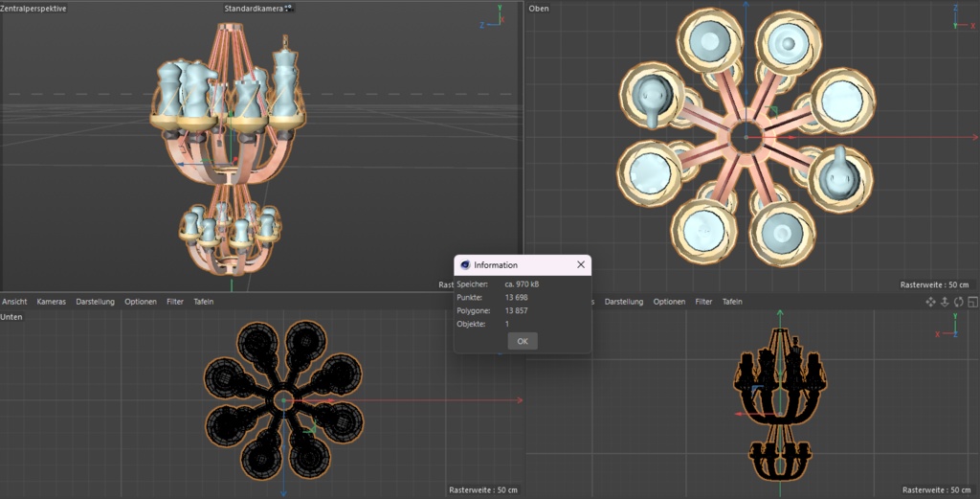The height and width of the screenshot is (499, 980).
Task: Click the viewport pan (move camera) icon
Action: (930, 302)
